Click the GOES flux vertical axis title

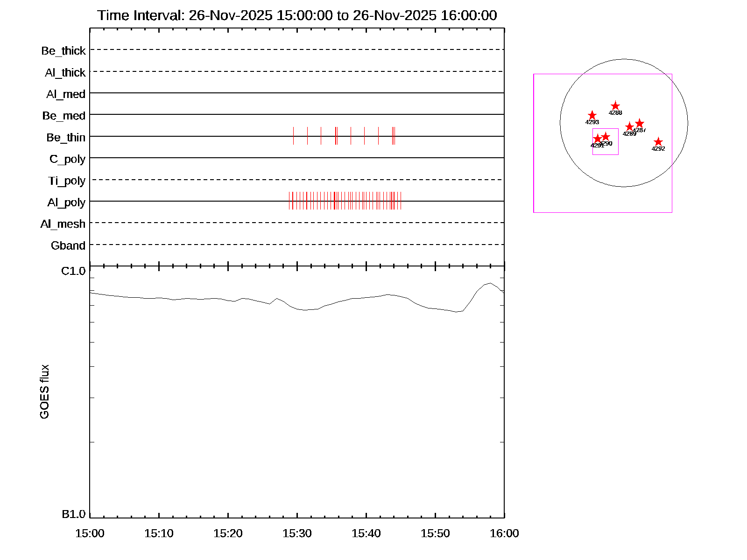click(44, 392)
